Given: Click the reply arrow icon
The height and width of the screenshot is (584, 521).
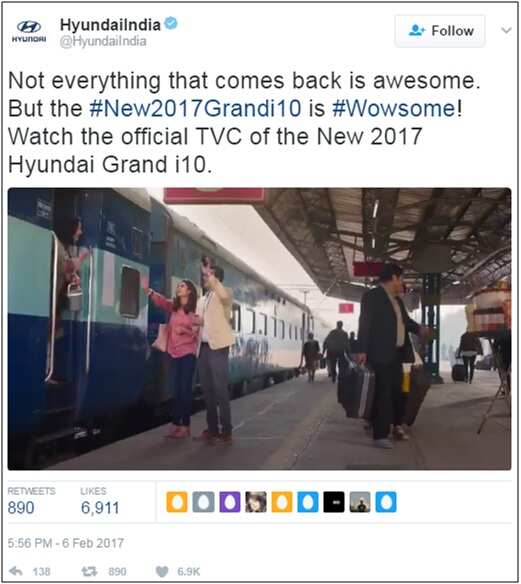Looking at the screenshot, I should [x=16, y=571].
